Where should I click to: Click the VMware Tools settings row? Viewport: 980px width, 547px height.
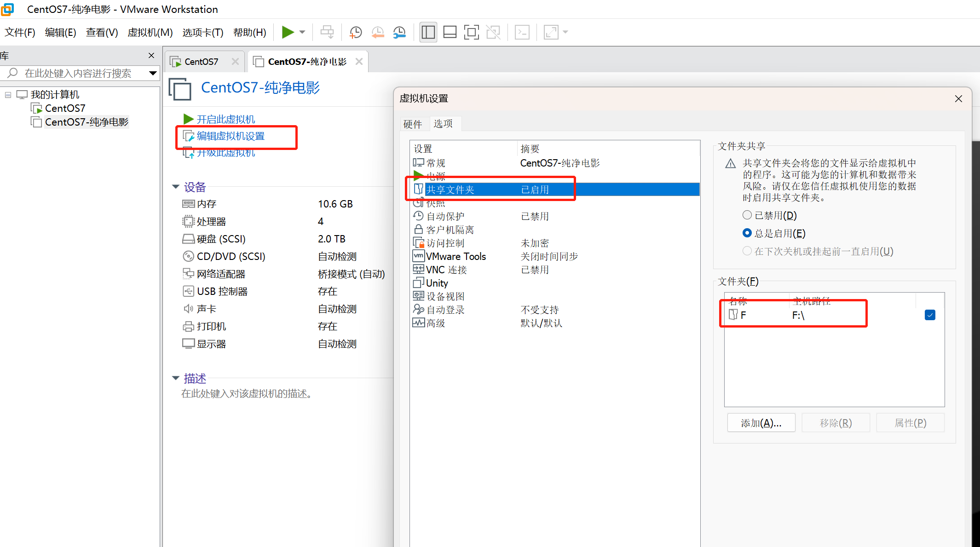(x=455, y=256)
